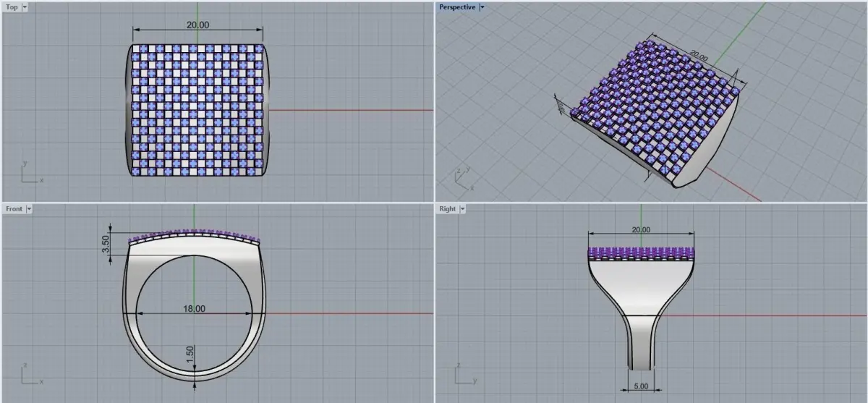The width and height of the screenshot is (868, 403).
Task: Select the 18.00 inner diameter dimension
Action: (194, 308)
